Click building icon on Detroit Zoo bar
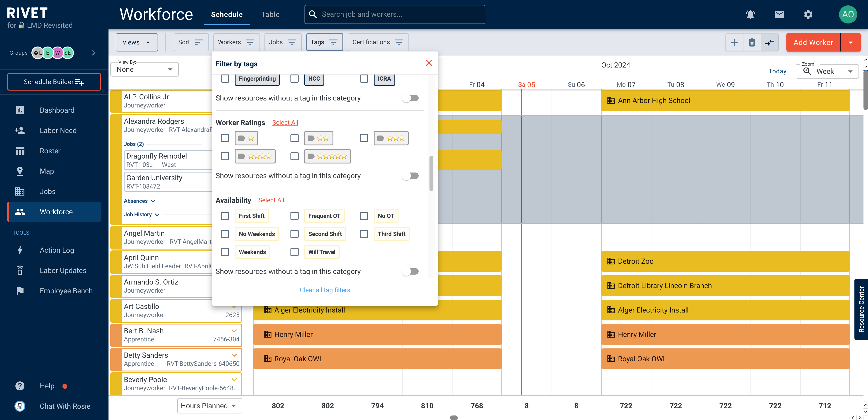The height and width of the screenshot is (420, 868). coord(611,261)
